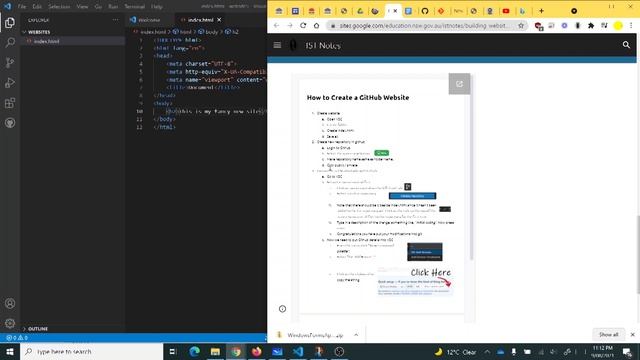Switch to the YouTube tab in Chrome

pyautogui.click(x=506, y=11)
